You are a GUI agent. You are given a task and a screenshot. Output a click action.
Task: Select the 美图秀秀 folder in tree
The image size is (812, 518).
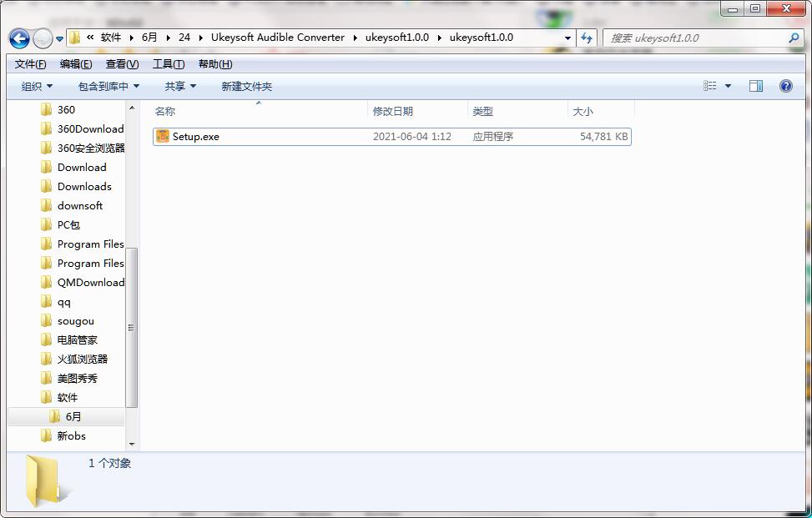click(77, 378)
